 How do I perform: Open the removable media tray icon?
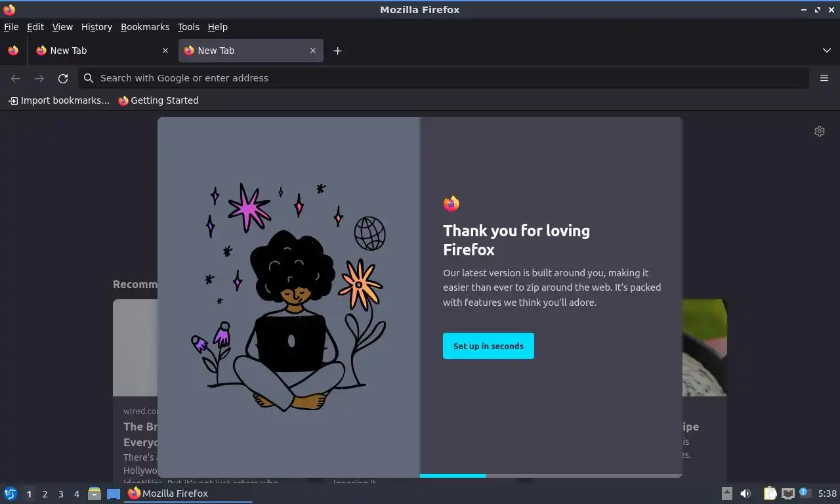click(726, 493)
